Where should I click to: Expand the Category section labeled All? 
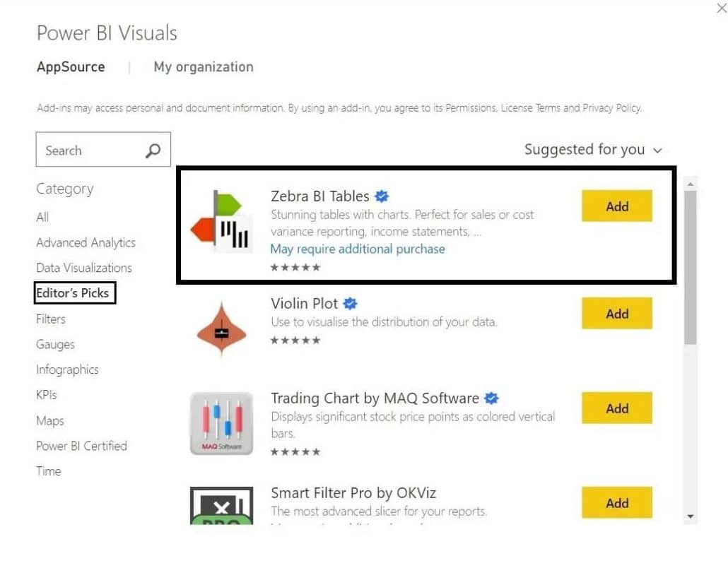(x=42, y=217)
